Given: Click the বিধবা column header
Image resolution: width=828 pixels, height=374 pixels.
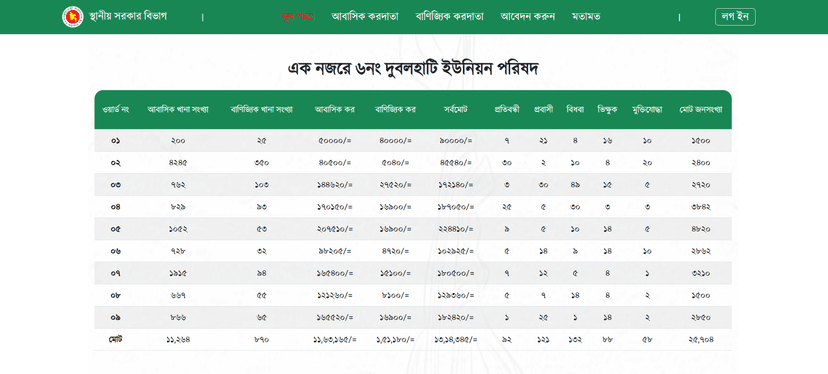Looking at the screenshot, I should pyautogui.click(x=575, y=110).
